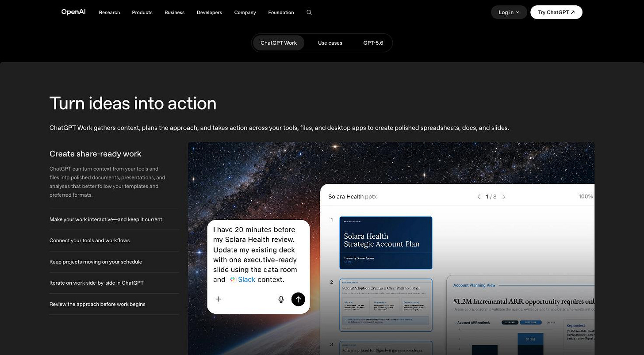The width and height of the screenshot is (644, 355).
Task: Click the prompt text 'I have 20 minutes before'
Action: point(254,229)
